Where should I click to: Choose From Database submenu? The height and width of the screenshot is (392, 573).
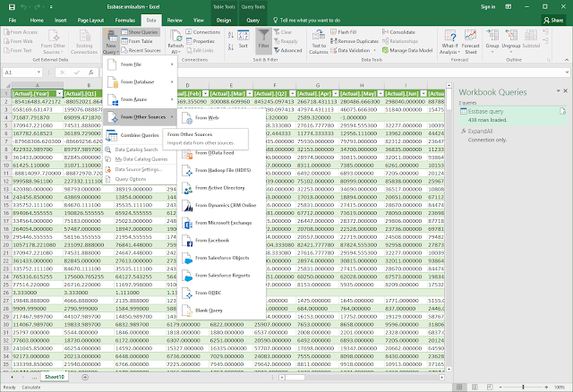click(x=141, y=81)
